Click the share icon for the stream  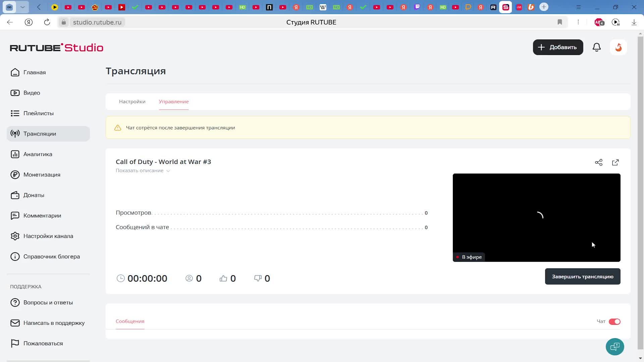click(599, 163)
